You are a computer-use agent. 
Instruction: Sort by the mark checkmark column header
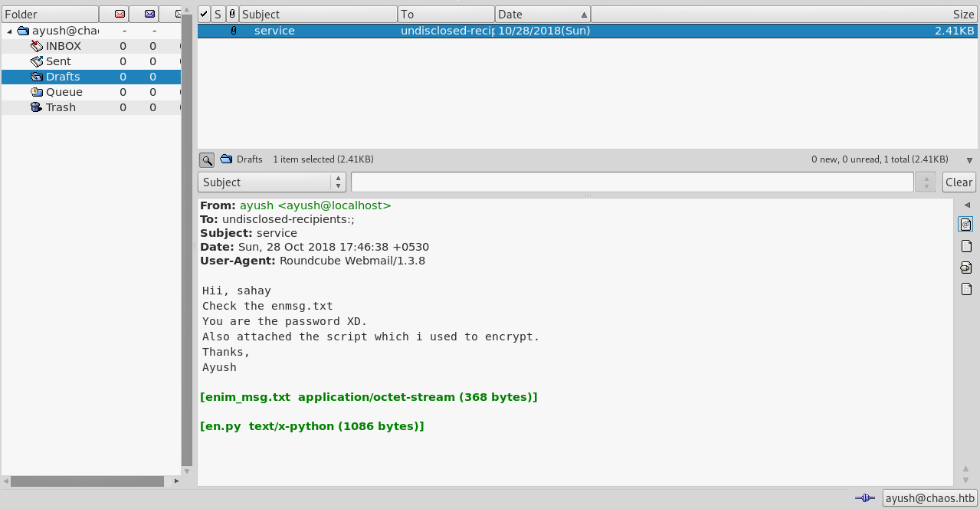(x=204, y=15)
